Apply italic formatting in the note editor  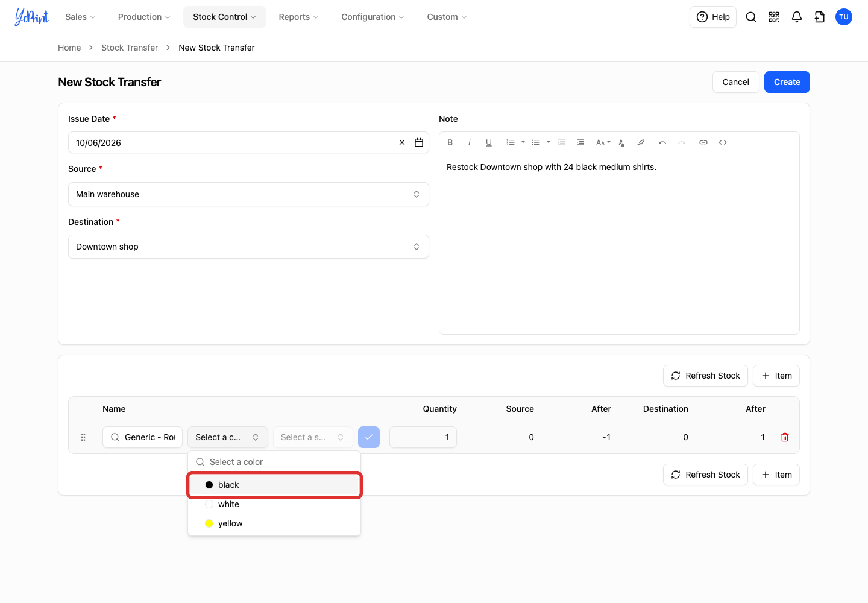tap(470, 142)
